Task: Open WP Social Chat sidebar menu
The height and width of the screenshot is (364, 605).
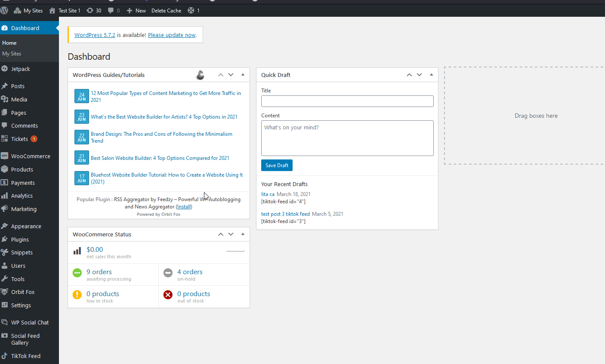Action: pyautogui.click(x=29, y=322)
